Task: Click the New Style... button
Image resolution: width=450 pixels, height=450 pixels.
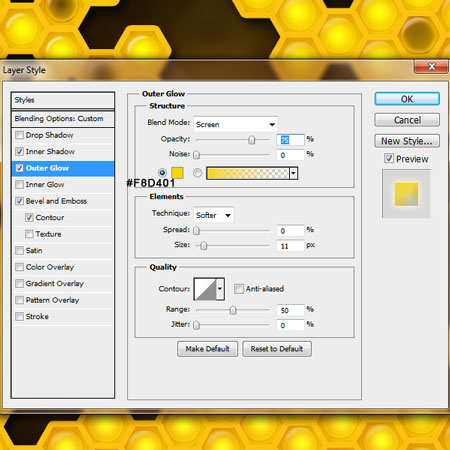Action: click(x=407, y=141)
